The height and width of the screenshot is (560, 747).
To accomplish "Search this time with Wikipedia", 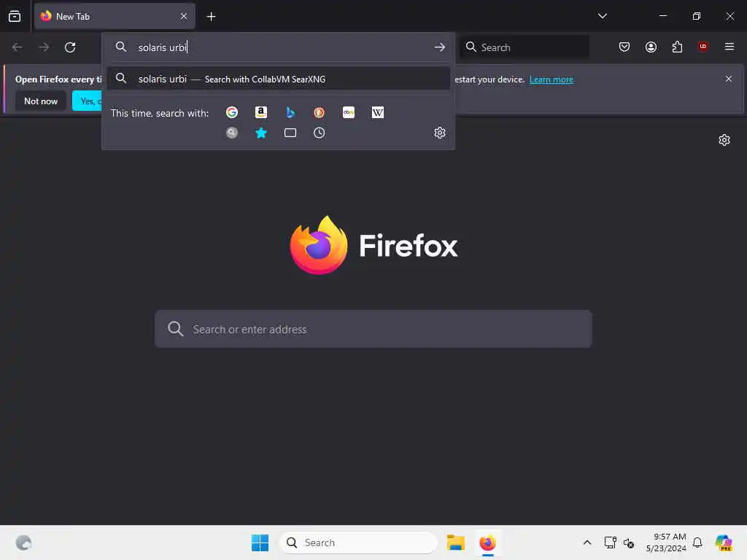I will [x=378, y=112].
